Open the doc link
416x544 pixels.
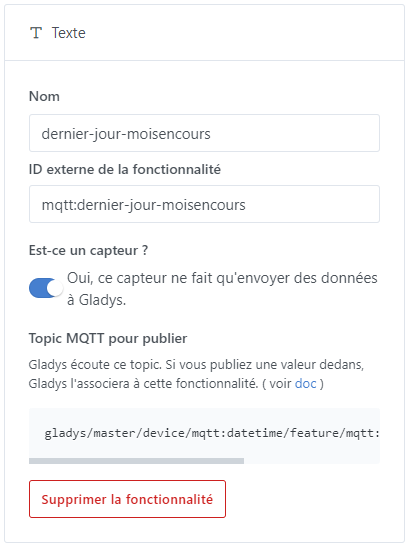pyautogui.click(x=305, y=384)
